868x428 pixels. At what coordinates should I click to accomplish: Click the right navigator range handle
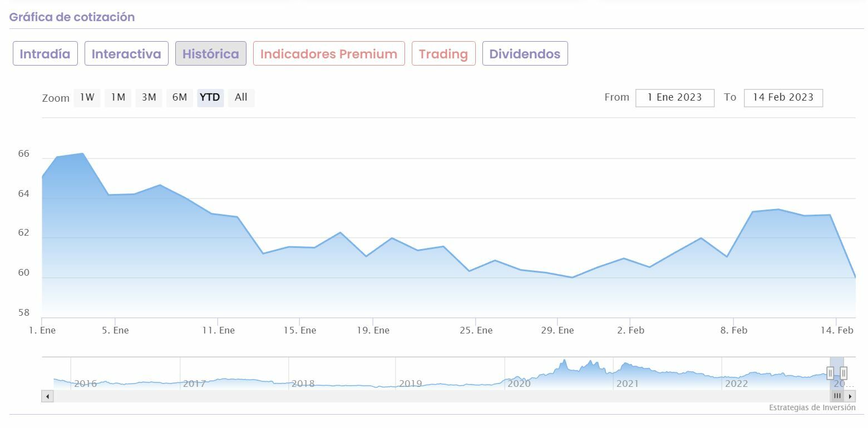(844, 373)
